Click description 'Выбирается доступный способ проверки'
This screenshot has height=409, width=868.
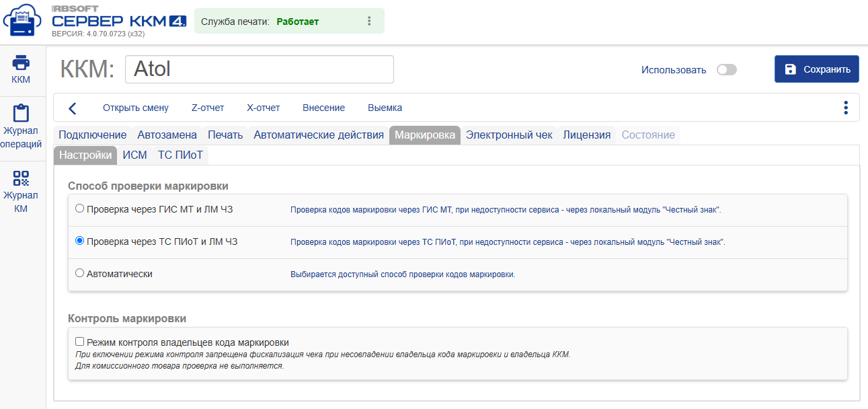(403, 274)
